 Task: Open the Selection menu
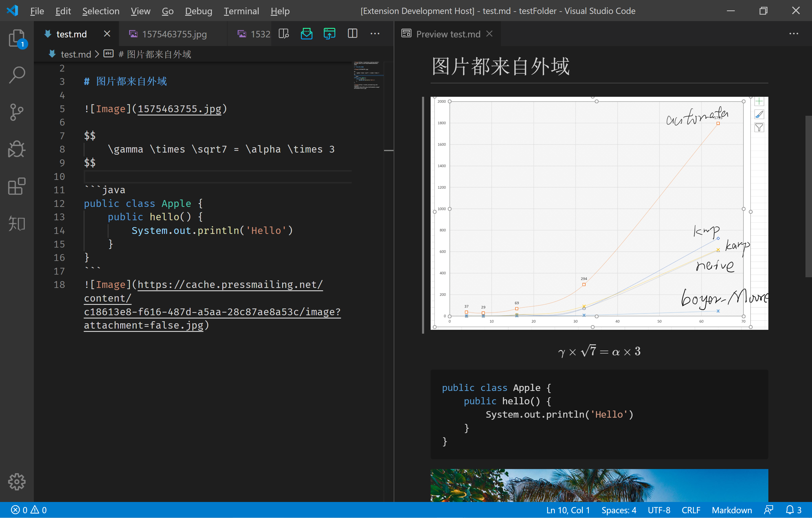pos(101,11)
